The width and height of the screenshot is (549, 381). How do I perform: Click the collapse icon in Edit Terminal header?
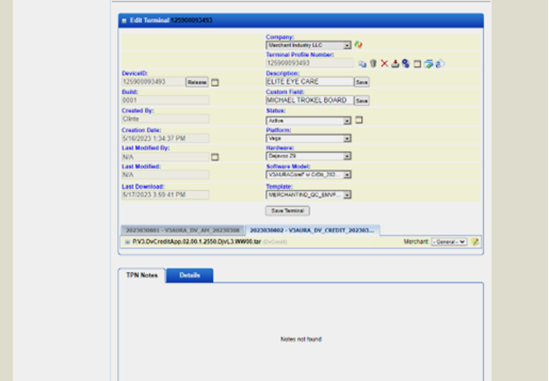pyautogui.click(x=124, y=21)
